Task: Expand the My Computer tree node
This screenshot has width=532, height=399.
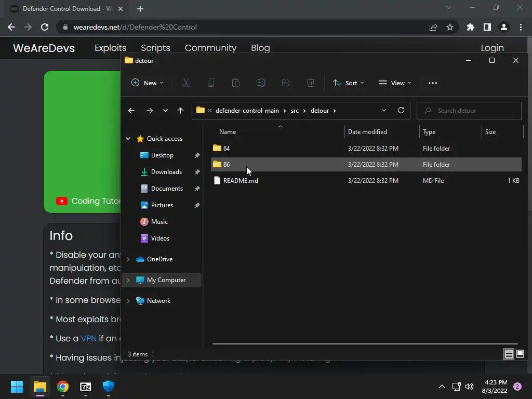Action: pyautogui.click(x=128, y=280)
